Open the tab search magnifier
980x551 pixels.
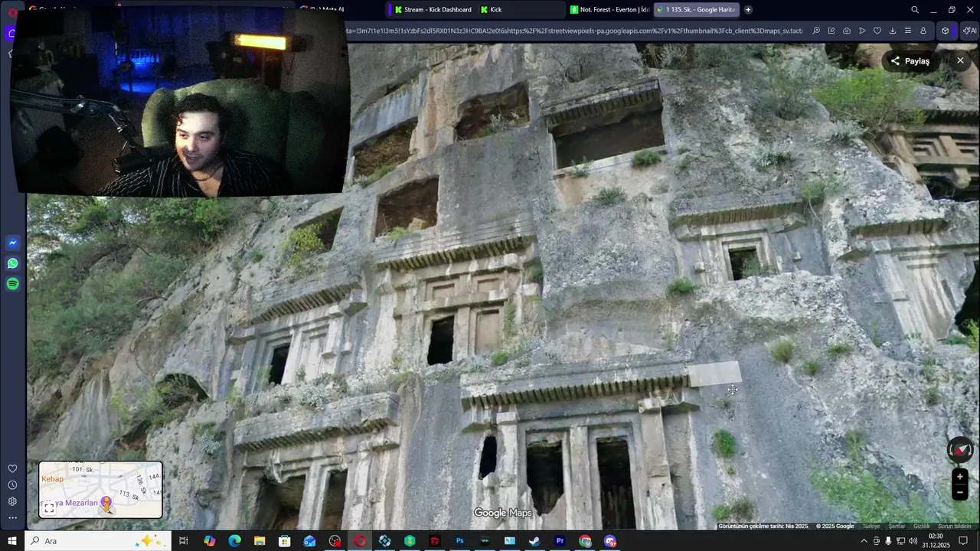tap(915, 10)
